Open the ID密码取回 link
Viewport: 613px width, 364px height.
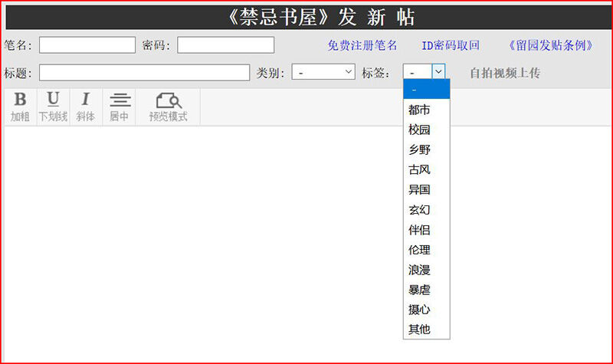pyautogui.click(x=451, y=45)
